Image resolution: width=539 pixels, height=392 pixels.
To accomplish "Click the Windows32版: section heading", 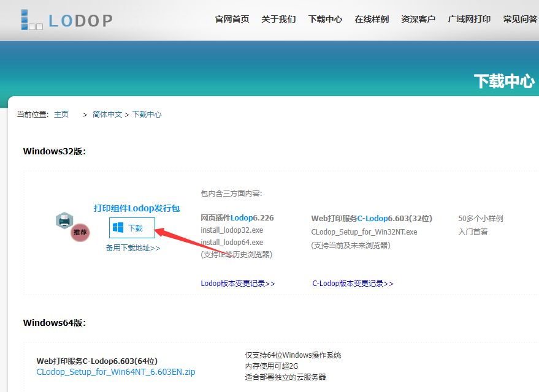I will coord(55,151).
